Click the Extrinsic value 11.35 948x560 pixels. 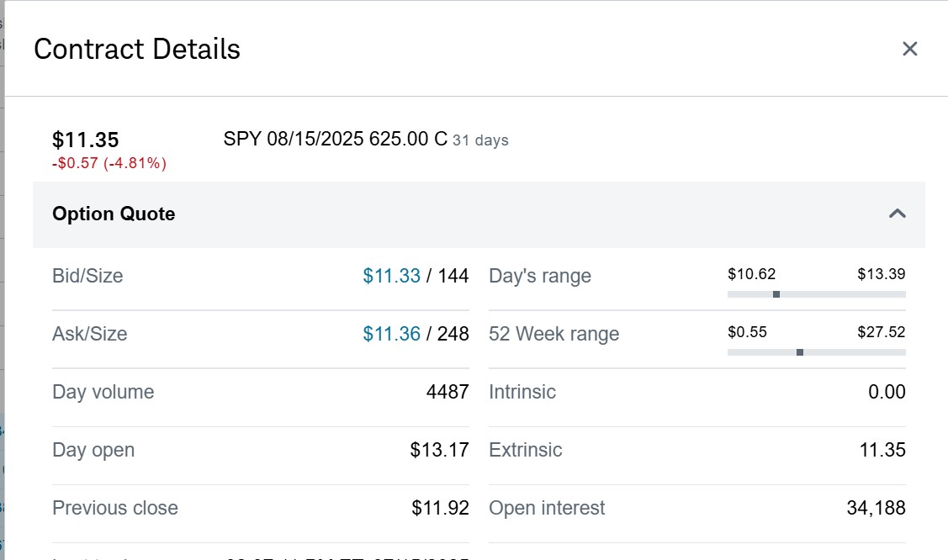(x=882, y=450)
